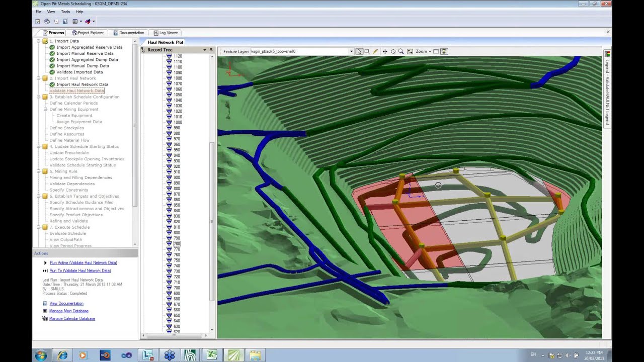This screenshot has width=644, height=362.
Task: Switch to the Process tab
Action: click(x=53, y=33)
